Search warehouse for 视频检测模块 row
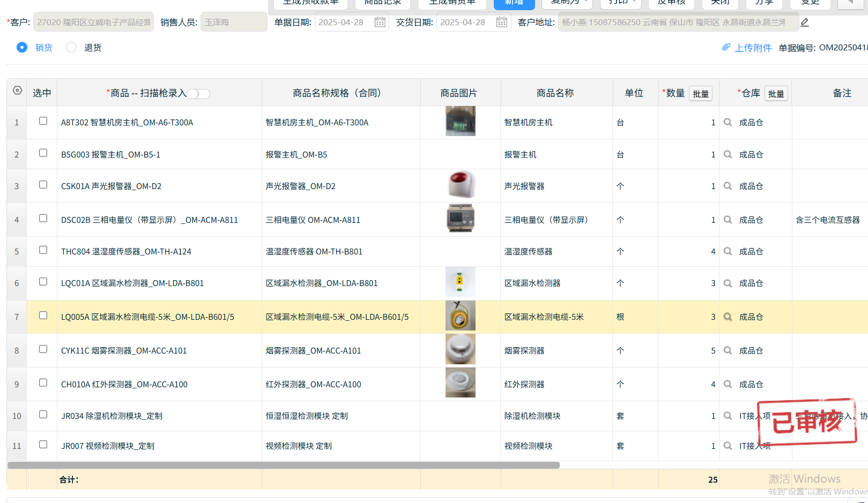Viewport: 868px width, 503px height. [728, 446]
